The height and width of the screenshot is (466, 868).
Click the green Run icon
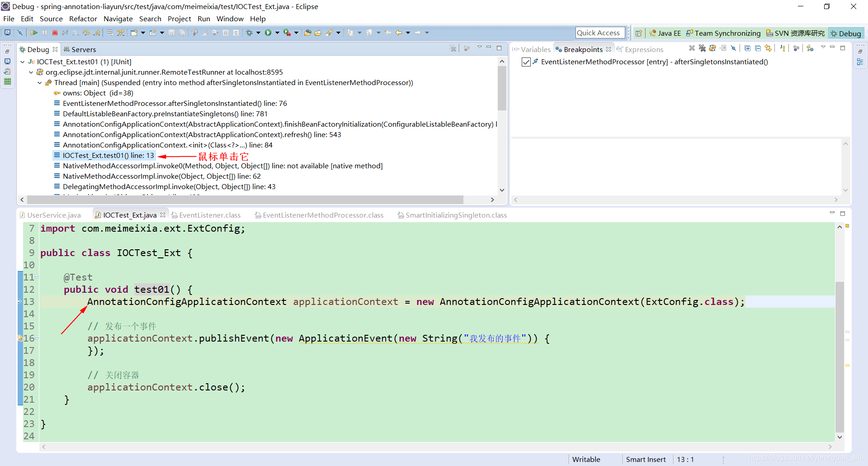click(x=268, y=33)
